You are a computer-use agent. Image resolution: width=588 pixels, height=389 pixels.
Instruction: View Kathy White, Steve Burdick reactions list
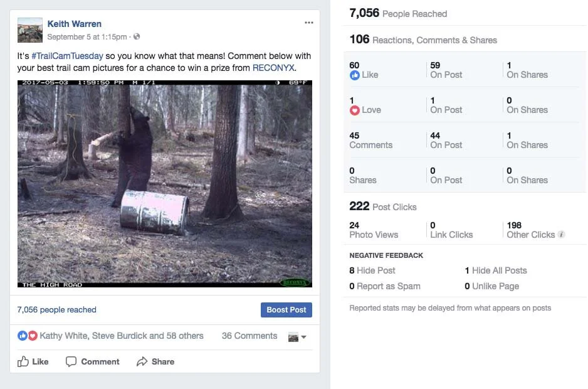122,336
